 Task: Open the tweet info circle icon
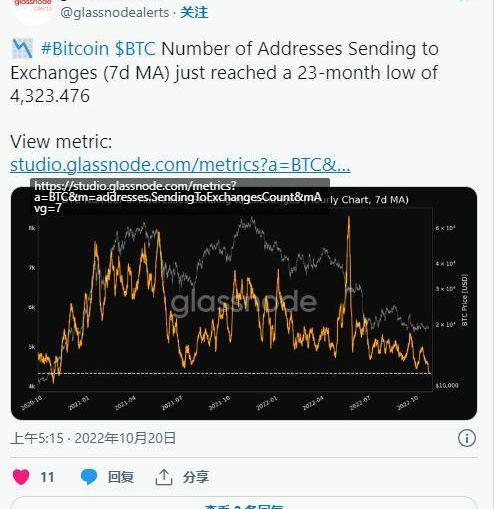click(467, 438)
